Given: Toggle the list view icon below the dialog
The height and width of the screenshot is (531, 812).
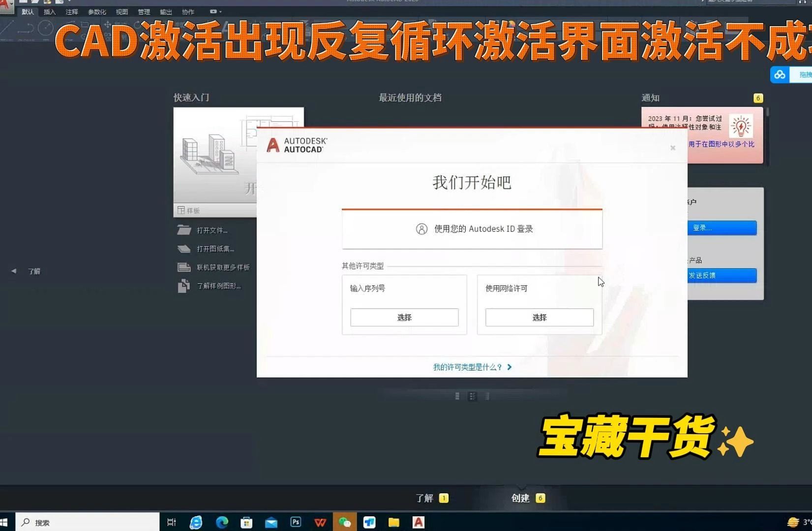Looking at the screenshot, I should tap(487, 396).
